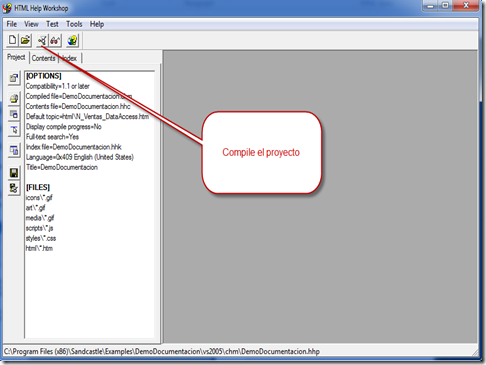Click Add/Modify window definitions sidebar icon
This screenshot has width=486, height=365.
coord(14,115)
